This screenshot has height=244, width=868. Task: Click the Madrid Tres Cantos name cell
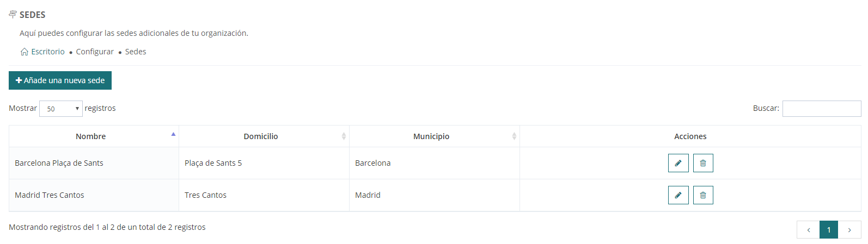50,195
